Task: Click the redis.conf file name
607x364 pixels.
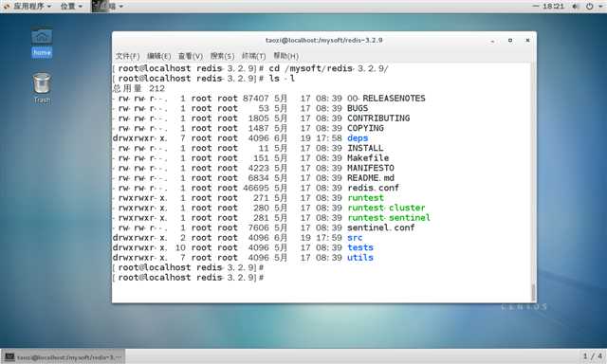Action: pyautogui.click(x=373, y=188)
